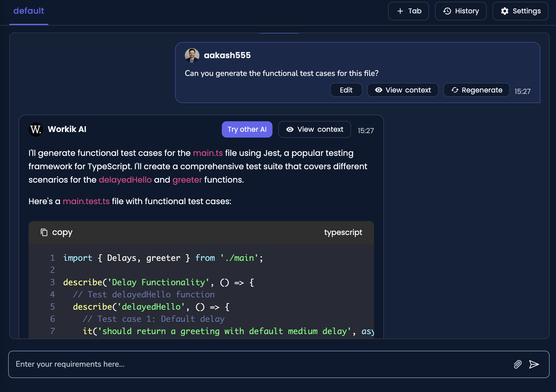The image size is (556, 392).
Task: Open Settings
Action: click(520, 11)
